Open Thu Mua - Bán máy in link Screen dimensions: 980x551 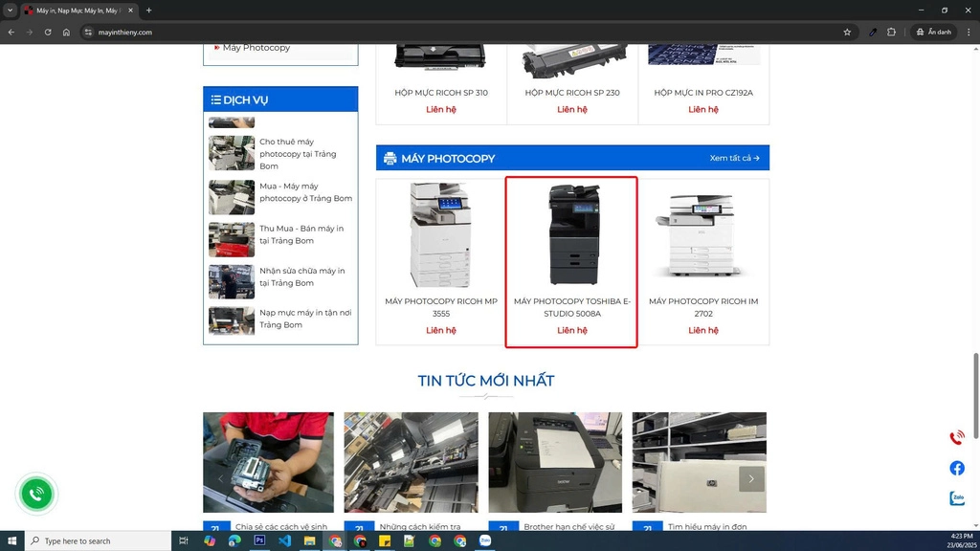tap(301, 234)
